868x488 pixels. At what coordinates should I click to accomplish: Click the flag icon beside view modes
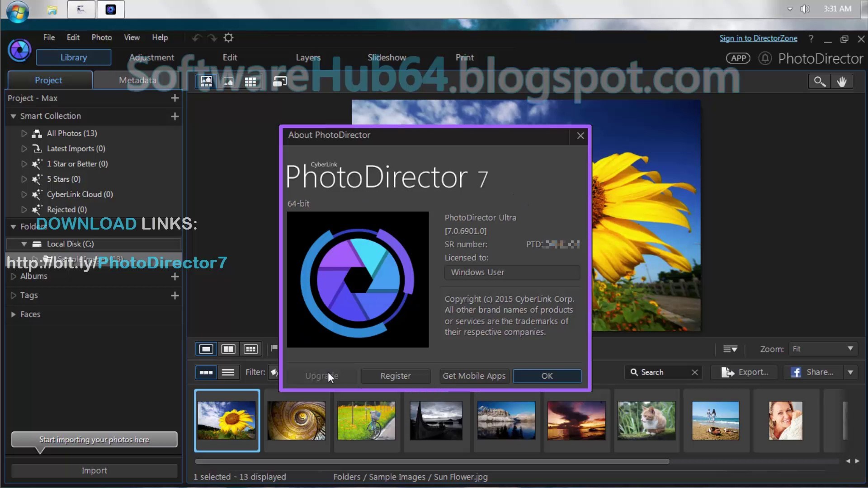(274, 348)
